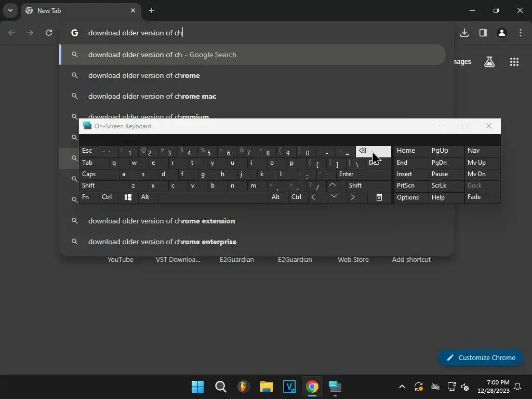Screen dimensions: 532x399
Task: Open Search Labs flask icon
Action: click(489, 62)
